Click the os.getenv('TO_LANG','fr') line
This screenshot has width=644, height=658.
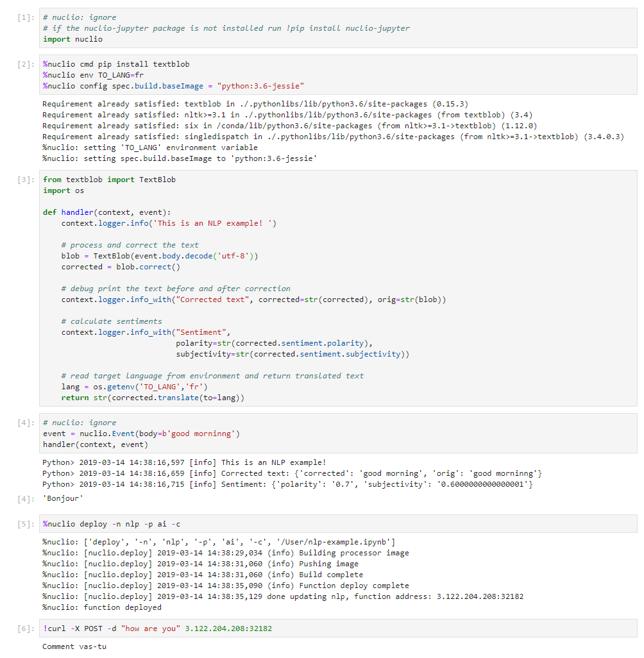(134, 387)
